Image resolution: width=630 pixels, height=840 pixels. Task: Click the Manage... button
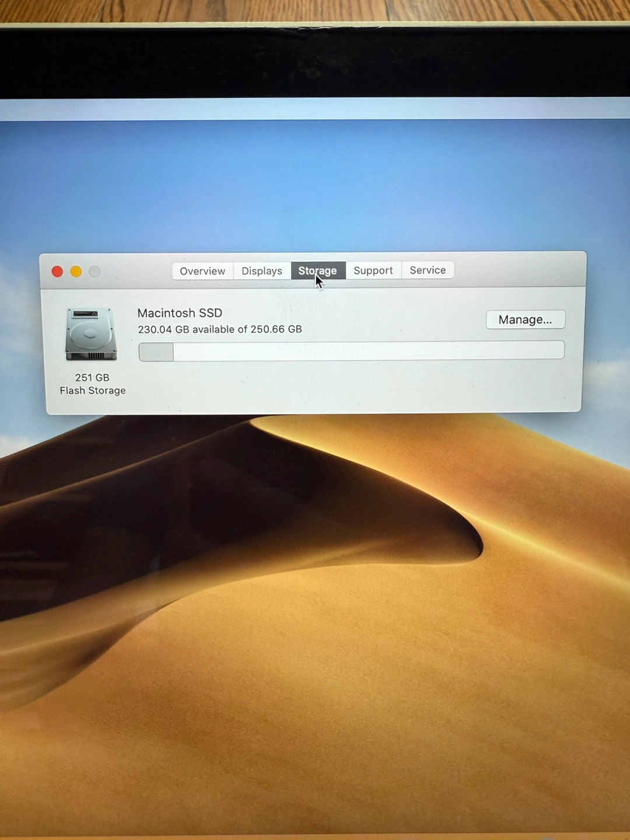pyautogui.click(x=526, y=320)
